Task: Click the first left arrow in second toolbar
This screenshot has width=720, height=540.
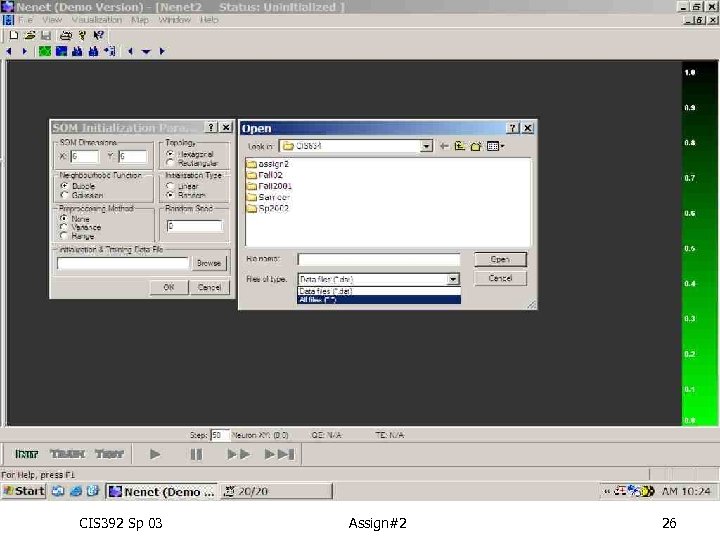Action: click(x=8, y=51)
